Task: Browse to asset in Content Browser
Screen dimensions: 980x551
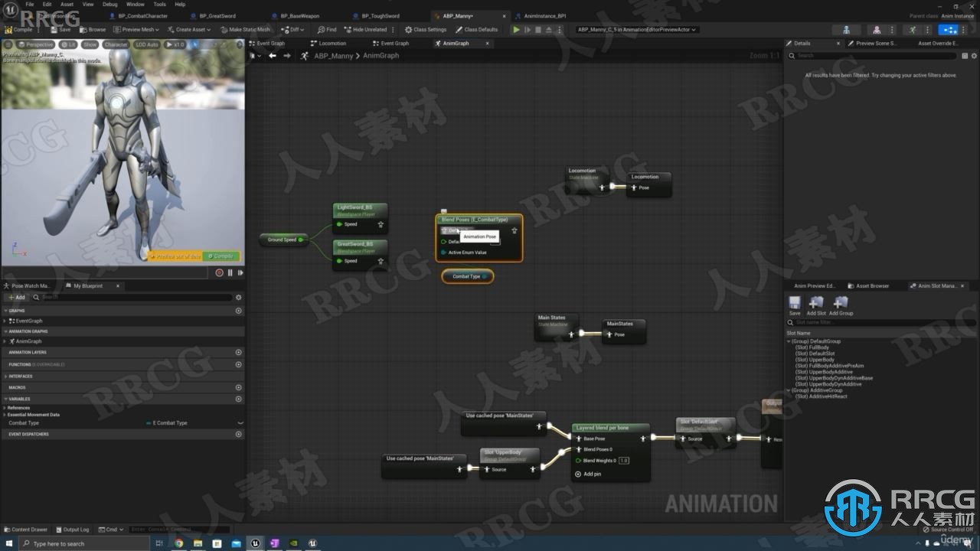Action: pyautogui.click(x=93, y=29)
